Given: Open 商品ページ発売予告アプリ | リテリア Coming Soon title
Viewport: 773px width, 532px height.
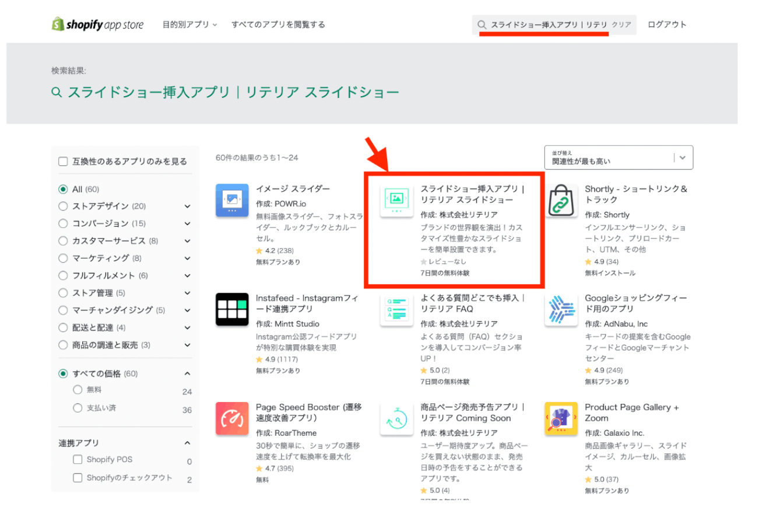Looking at the screenshot, I should 473,412.
